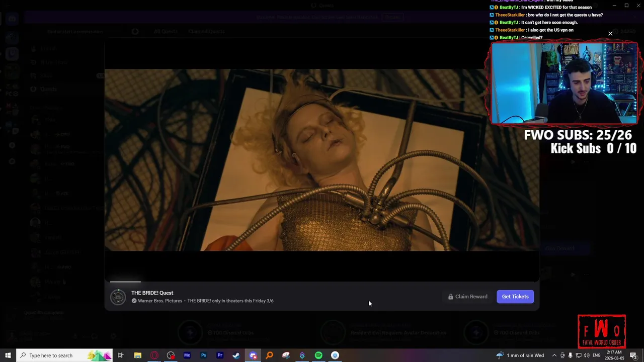Viewport: 644px width, 362px height.
Task: Click the microphone tray icon
Action: pos(570,355)
